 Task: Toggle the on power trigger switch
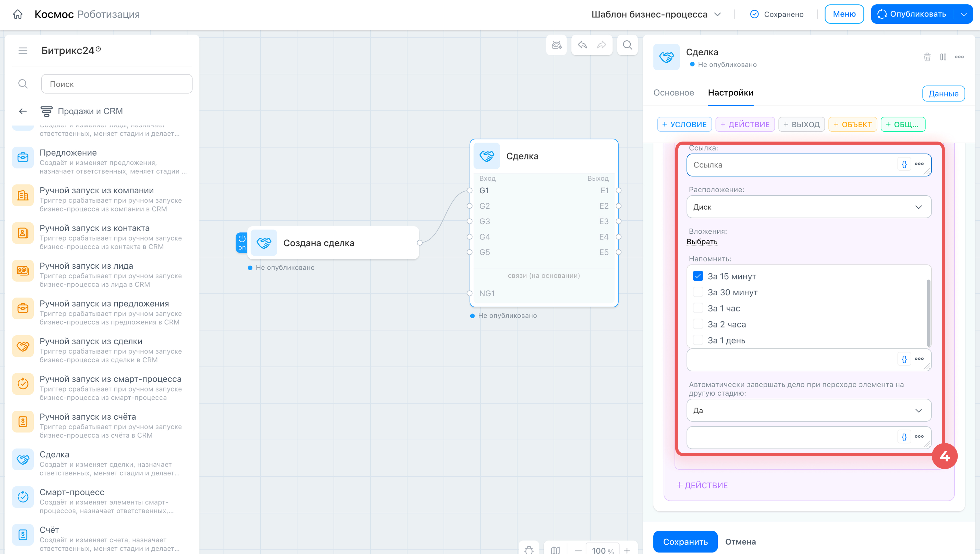[242, 242]
